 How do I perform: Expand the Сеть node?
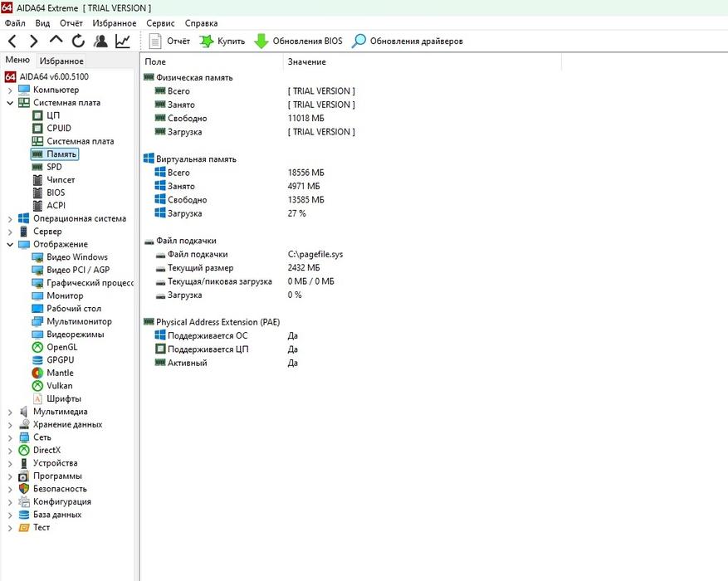tap(10, 437)
